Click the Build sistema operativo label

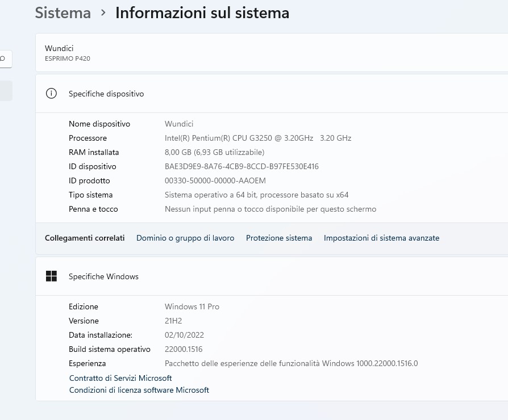(x=110, y=350)
